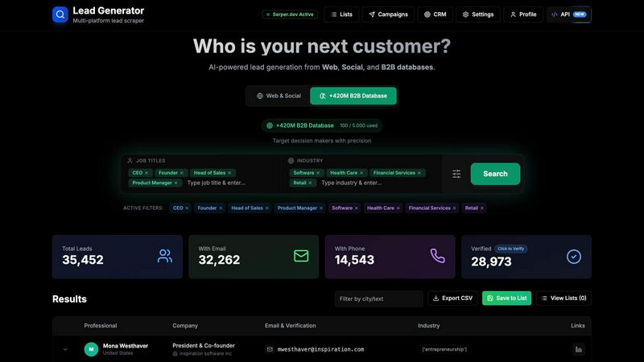Clear Product Manager from active filters
The width and height of the screenshot is (644, 362).
(321, 208)
